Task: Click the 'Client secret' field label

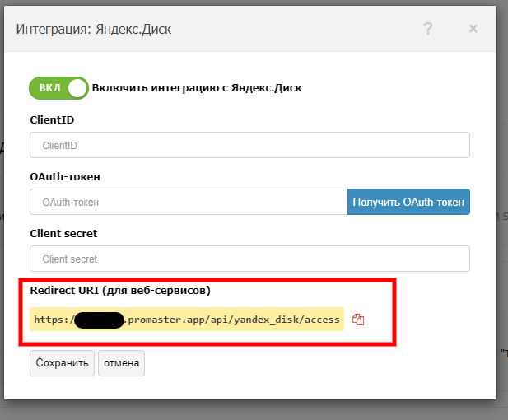Action: coord(64,234)
